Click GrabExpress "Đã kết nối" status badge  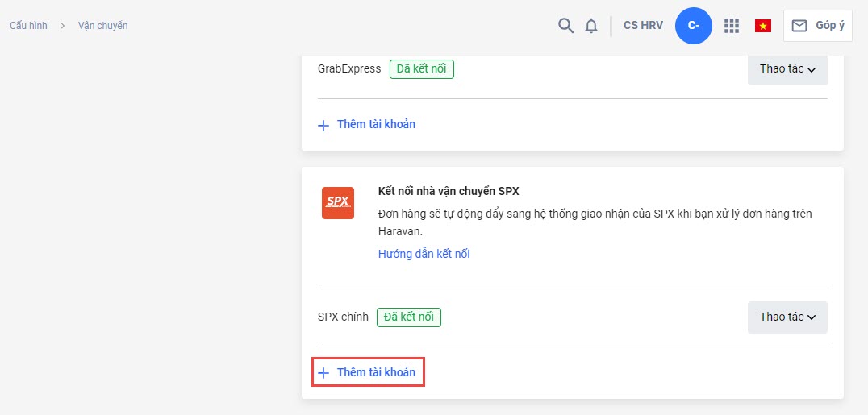click(421, 69)
